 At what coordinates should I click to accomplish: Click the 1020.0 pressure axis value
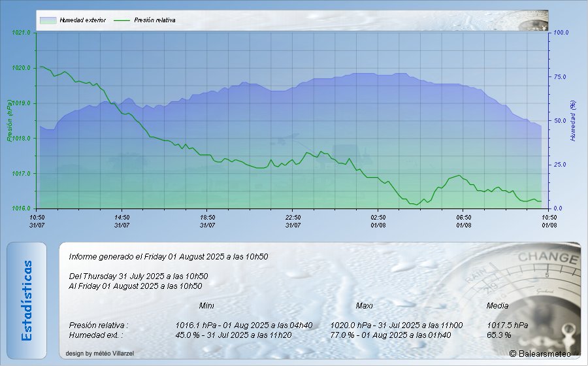coord(21,68)
